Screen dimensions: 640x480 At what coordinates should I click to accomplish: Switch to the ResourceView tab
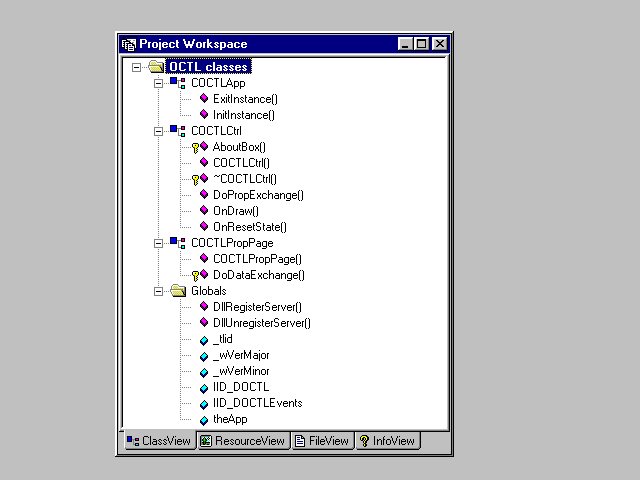tap(242, 441)
